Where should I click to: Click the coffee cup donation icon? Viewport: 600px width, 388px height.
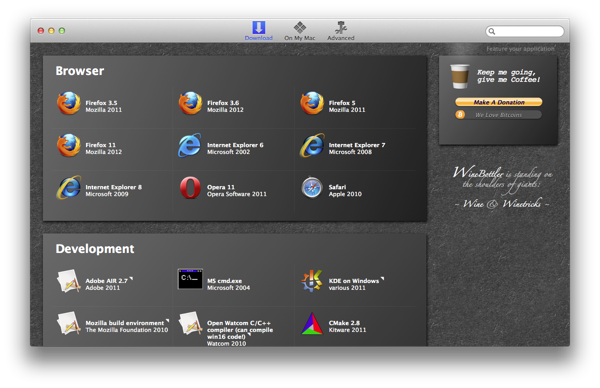(460, 76)
